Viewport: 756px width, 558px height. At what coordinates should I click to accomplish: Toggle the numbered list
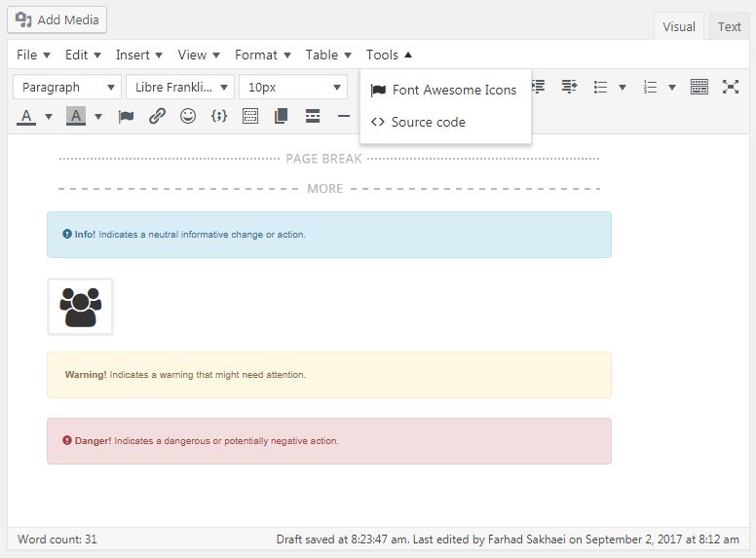coord(650,88)
